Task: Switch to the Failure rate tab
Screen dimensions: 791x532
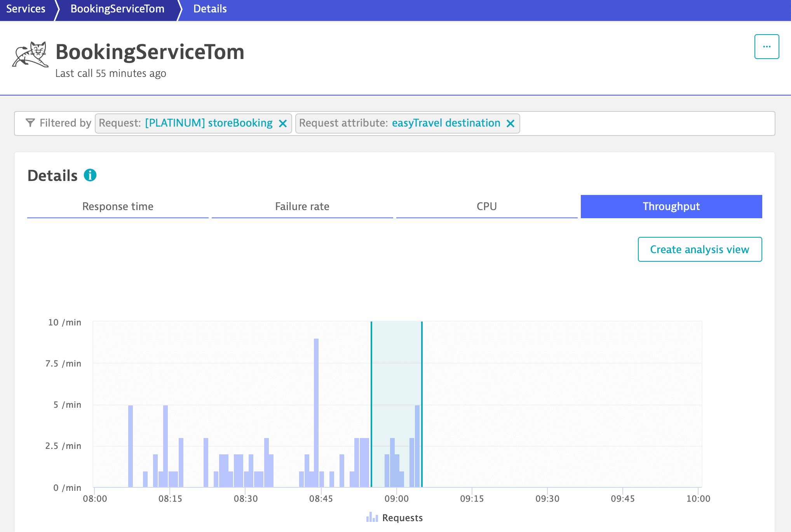Action: [x=302, y=206]
